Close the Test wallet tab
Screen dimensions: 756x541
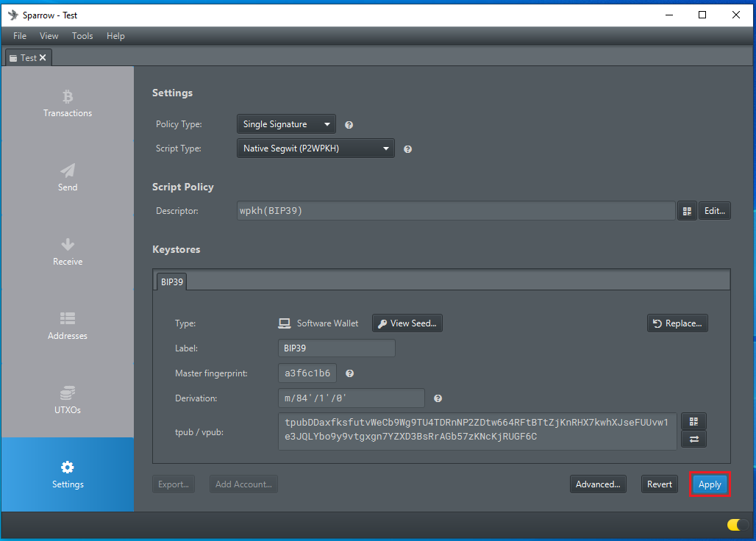[x=43, y=58]
